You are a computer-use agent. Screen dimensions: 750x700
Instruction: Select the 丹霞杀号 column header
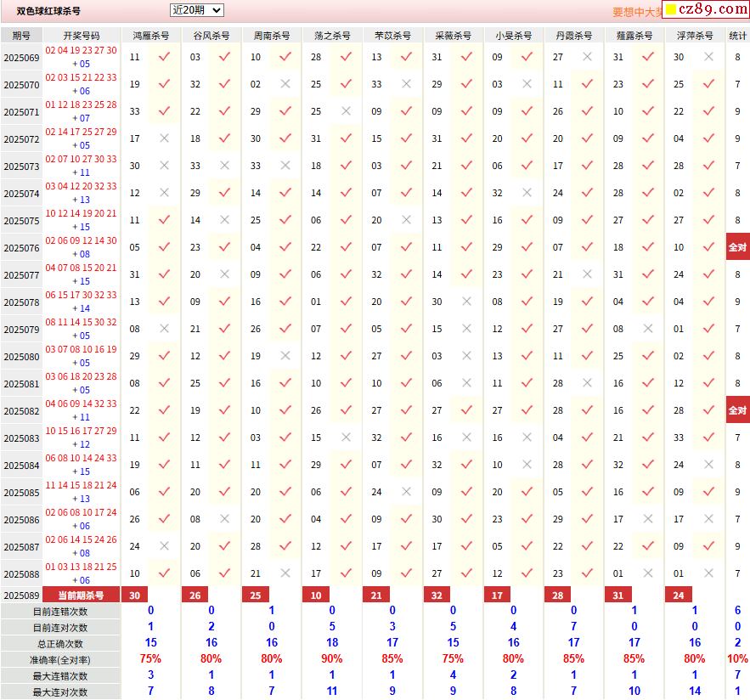[573, 36]
